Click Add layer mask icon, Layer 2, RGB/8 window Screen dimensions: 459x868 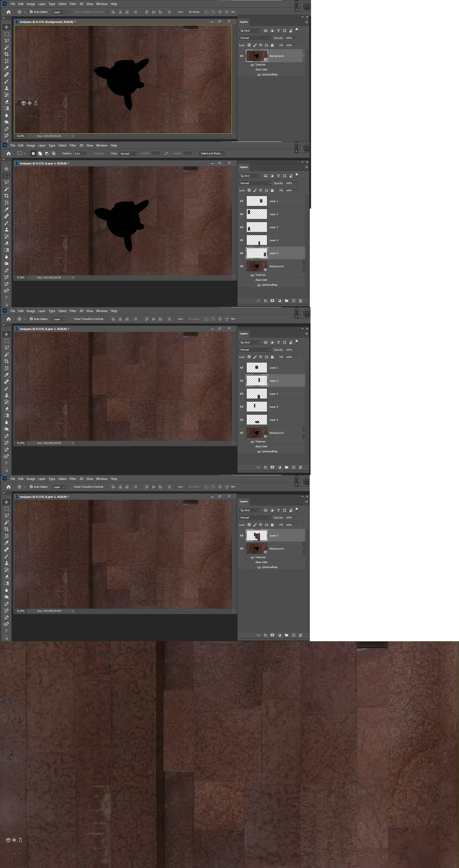coord(272,467)
